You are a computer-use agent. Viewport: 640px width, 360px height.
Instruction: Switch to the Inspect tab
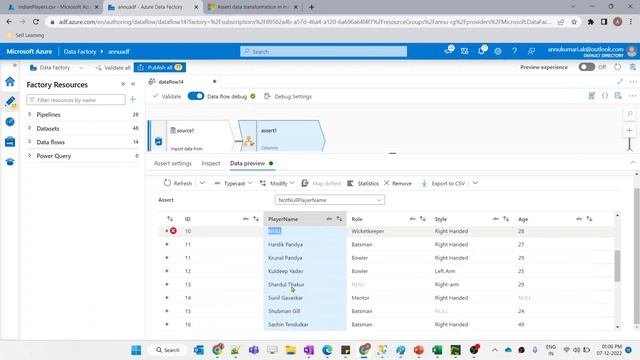pos(211,163)
